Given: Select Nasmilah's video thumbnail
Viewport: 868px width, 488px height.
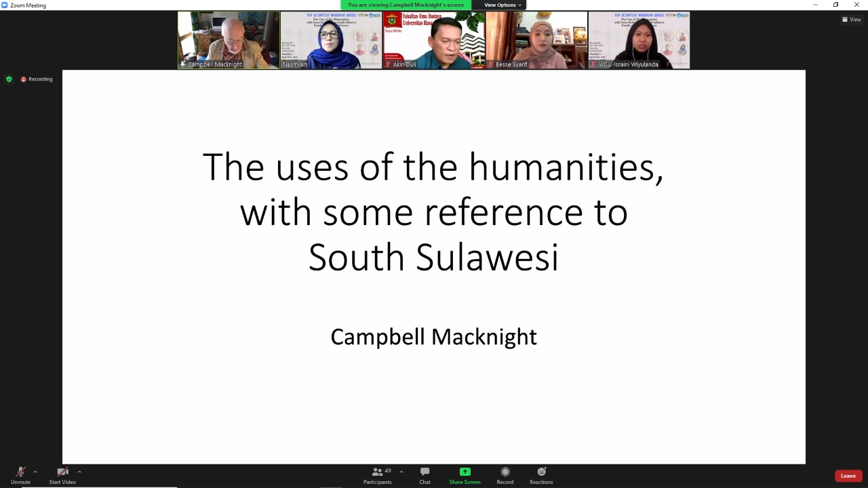Looking at the screenshot, I should coord(332,40).
